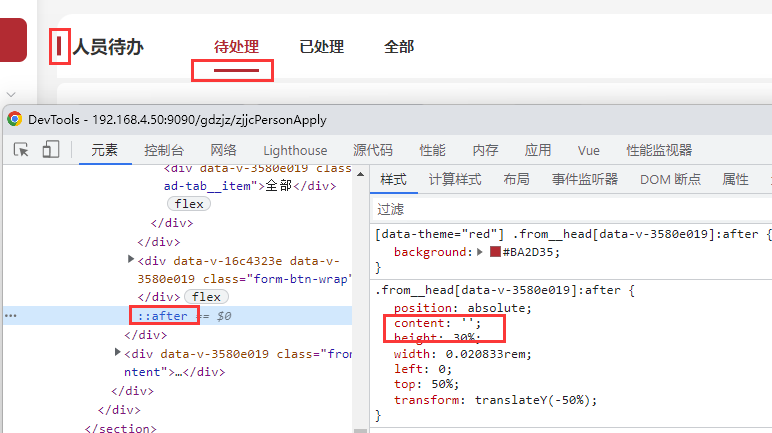The image size is (772, 433).
Task: Click the inspect element picker icon
Action: coord(21,150)
